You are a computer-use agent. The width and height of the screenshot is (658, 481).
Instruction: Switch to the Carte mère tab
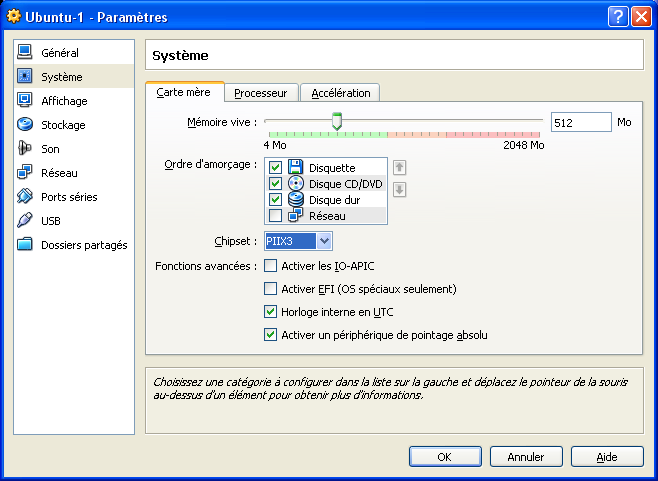coord(184,92)
